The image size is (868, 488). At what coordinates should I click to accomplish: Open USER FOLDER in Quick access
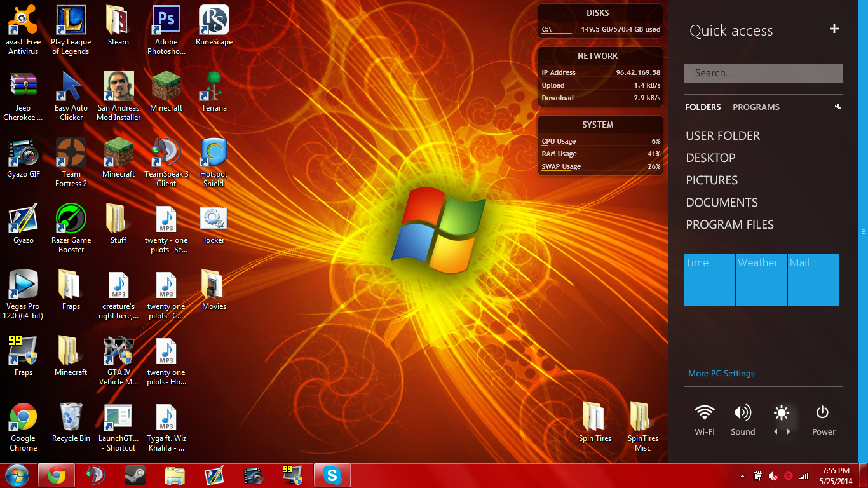coord(723,136)
